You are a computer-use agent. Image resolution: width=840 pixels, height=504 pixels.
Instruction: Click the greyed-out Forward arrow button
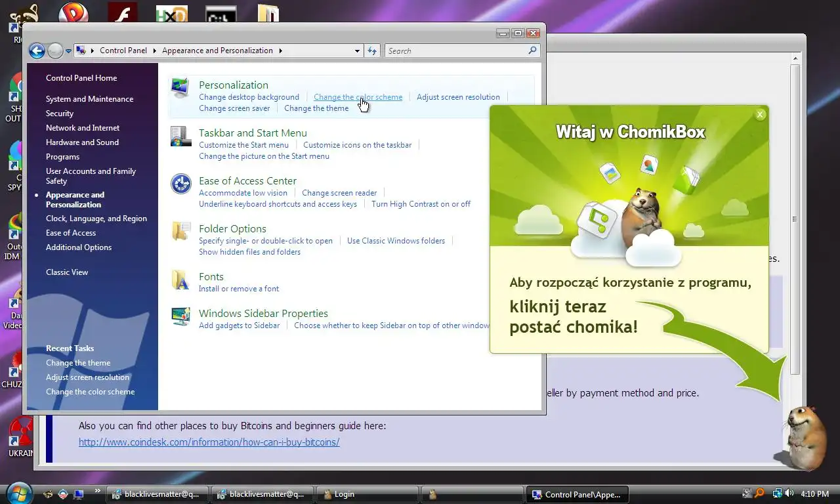(x=55, y=51)
